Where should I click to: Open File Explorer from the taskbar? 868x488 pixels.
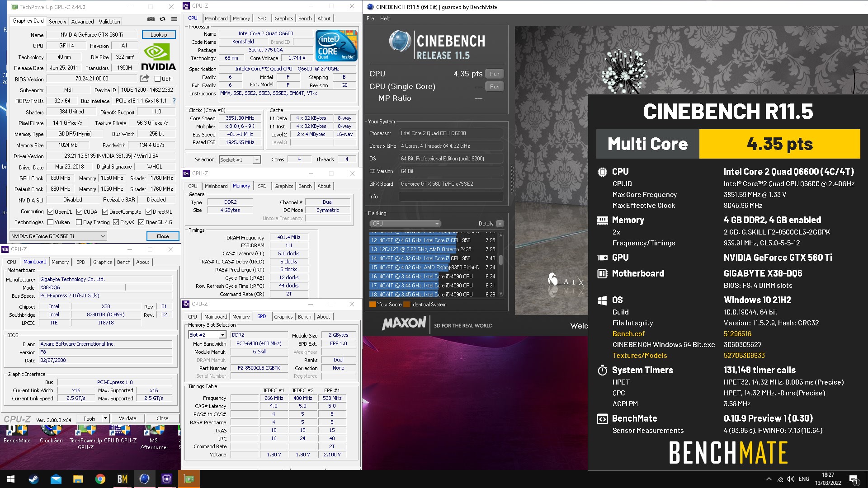(x=78, y=479)
